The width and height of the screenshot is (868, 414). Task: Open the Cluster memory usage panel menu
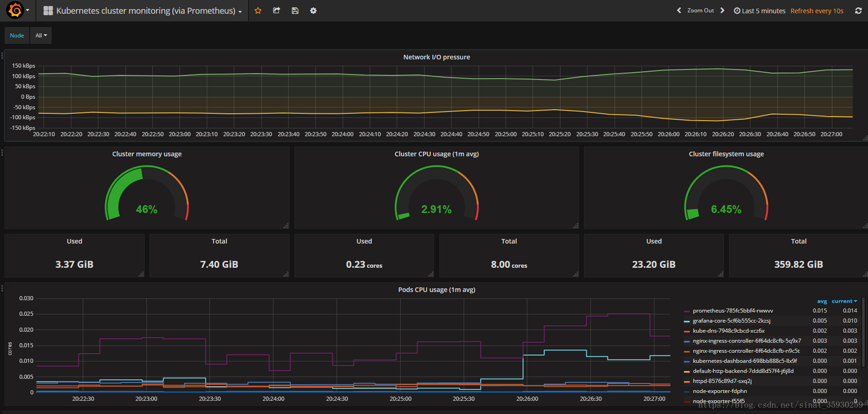point(147,154)
